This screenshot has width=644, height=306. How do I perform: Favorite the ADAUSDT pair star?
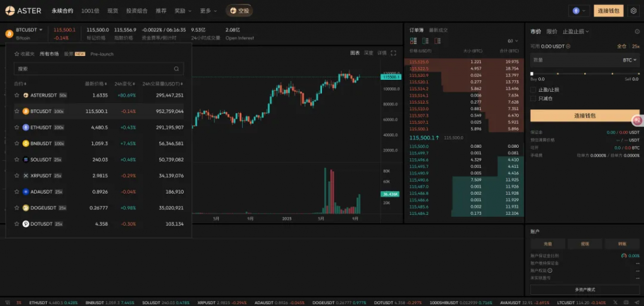point(17,192)
